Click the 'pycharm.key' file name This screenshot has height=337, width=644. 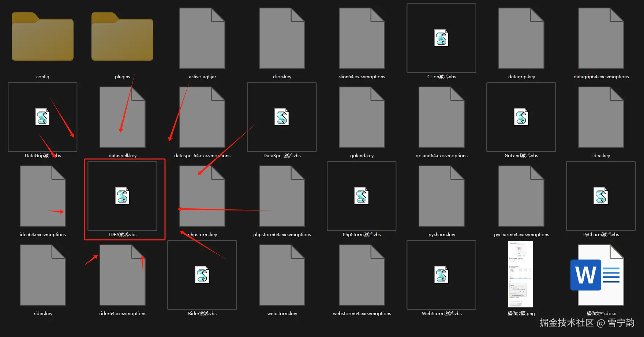coord(442,235)
